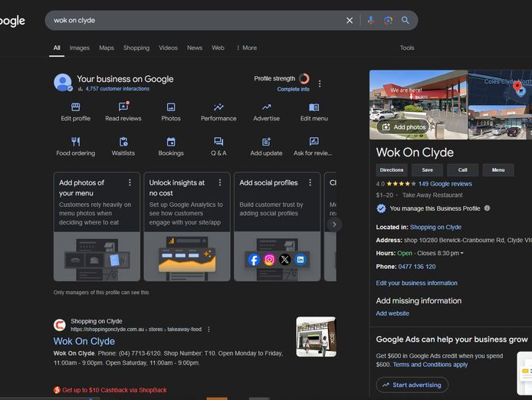
Task: Click the X icon in social card
Action: click(x=285, y=260)
